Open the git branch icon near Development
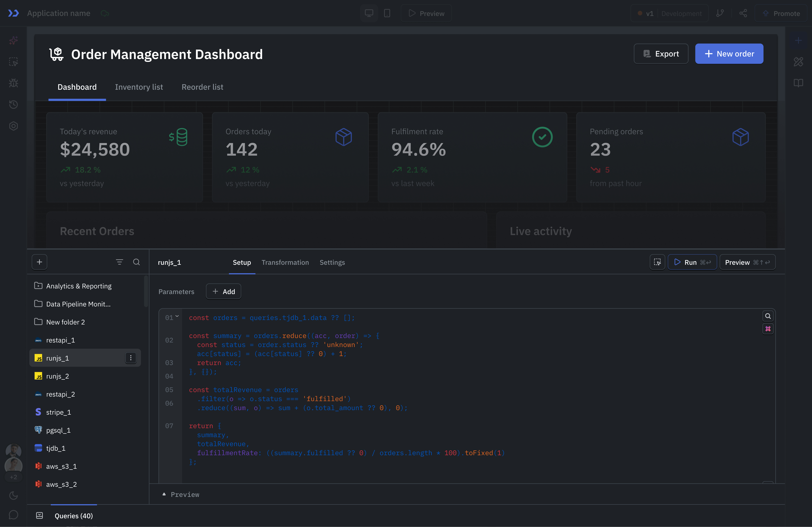The image size is (812, 527). pos(720,13)
